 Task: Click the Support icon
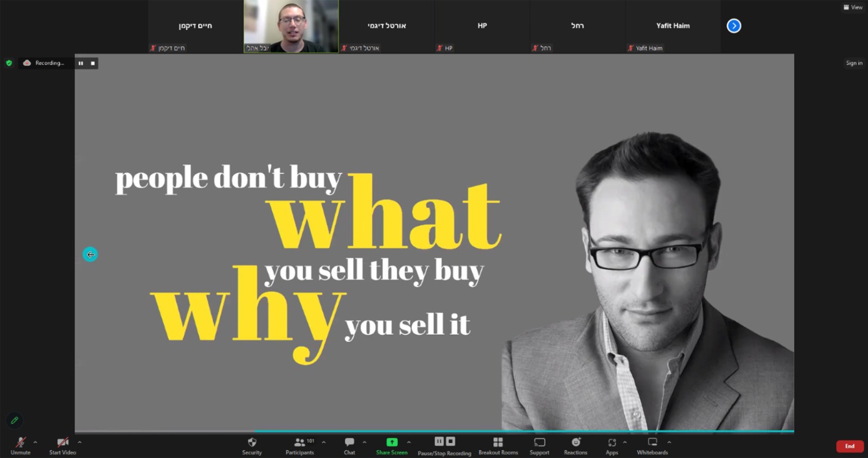pos(539,442)
